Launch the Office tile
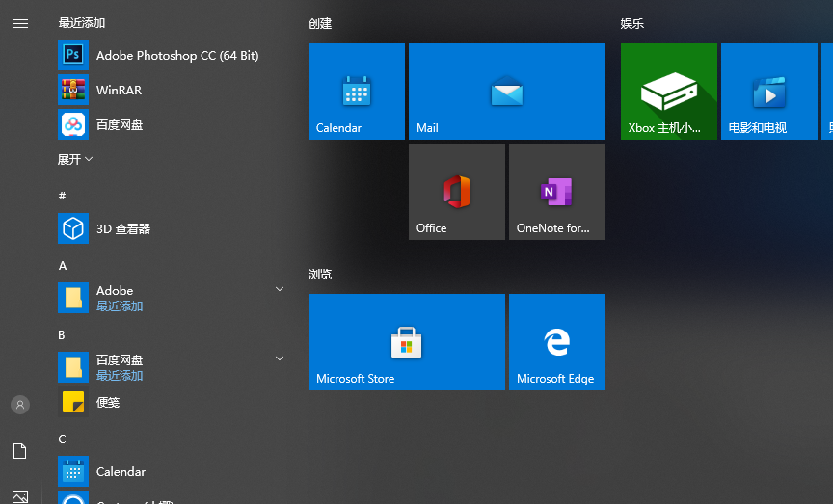Viewport: 833px width, 504px height. (x=457, y=192)
